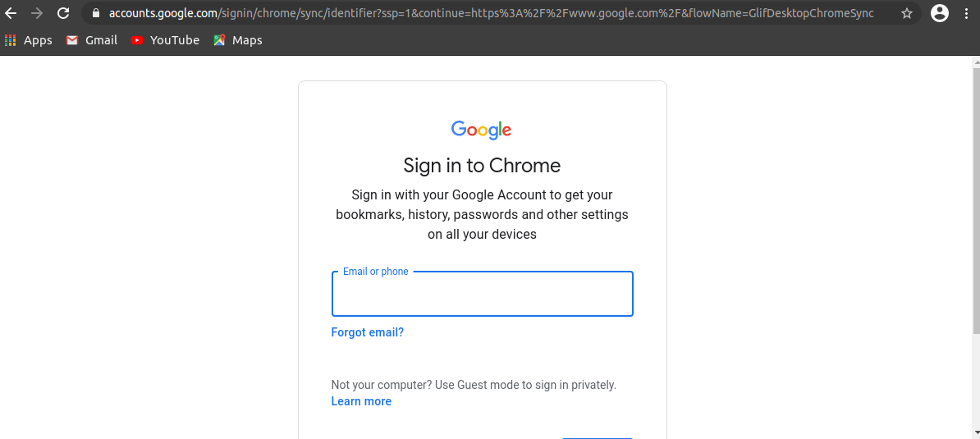Screen dimensions: 980x439
Task: Open the Apps bookmark shortcut
Action: [28, 40]
